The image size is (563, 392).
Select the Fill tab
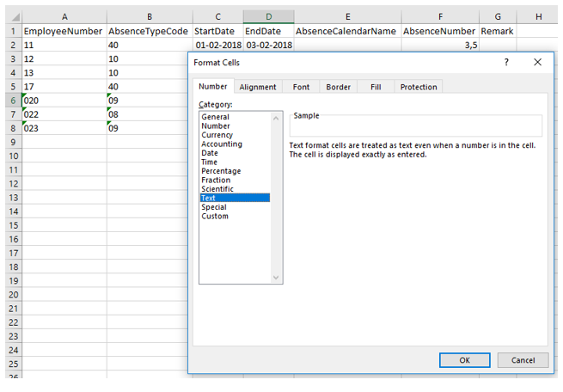376,87
